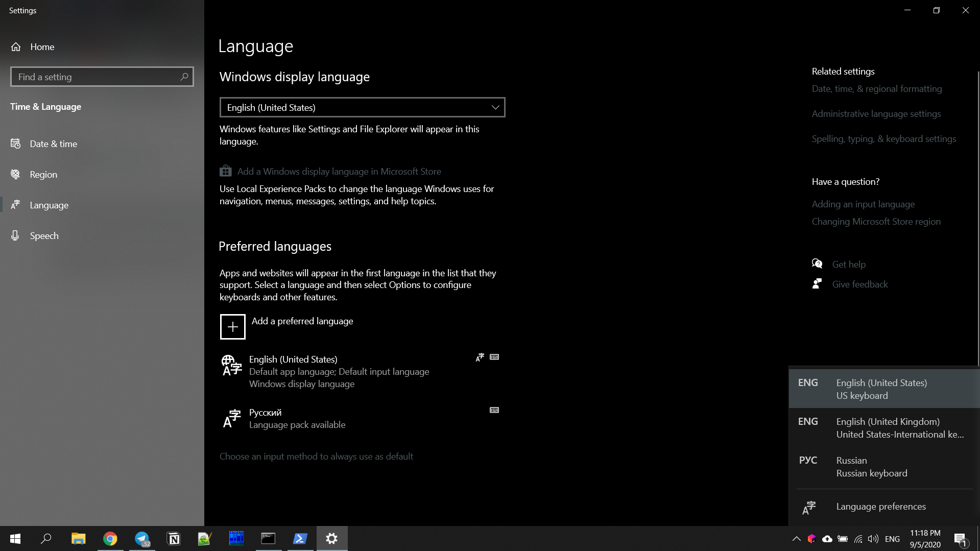The height and width of the screenshot is (551, 980).
Task: Click the plus icon to add preferred language
Action: coord(232,327)
